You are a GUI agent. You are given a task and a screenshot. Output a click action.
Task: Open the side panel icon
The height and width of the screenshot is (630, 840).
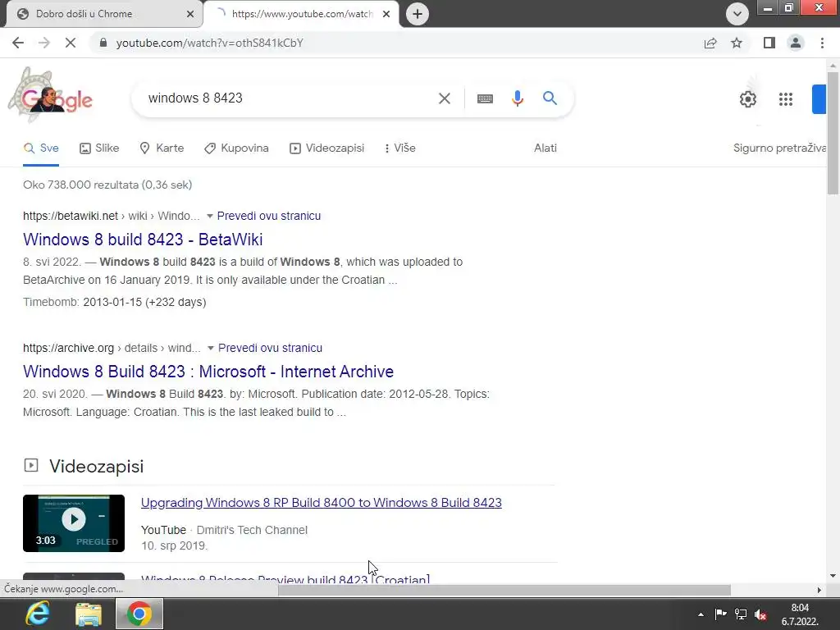pos(769,43)
